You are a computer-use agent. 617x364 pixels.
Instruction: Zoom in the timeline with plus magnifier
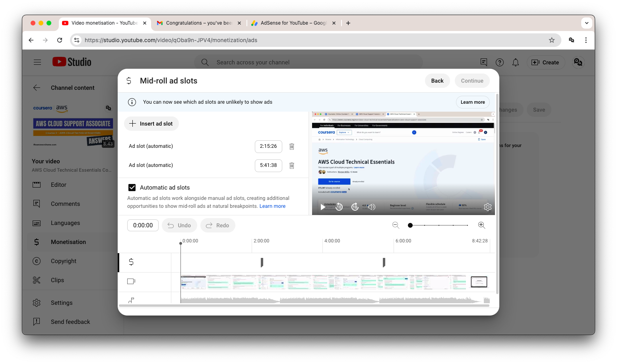[x=481, y=225]
